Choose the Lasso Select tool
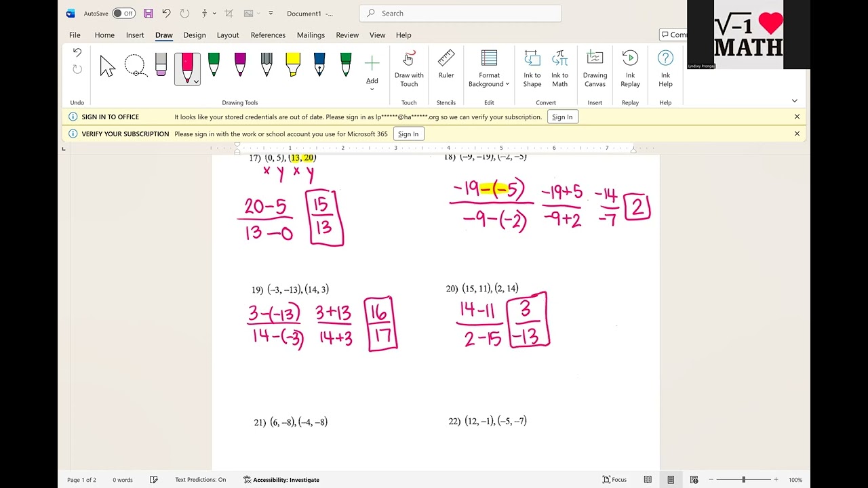The height and width of the screenshot is (488, 868). click(135, 66)
